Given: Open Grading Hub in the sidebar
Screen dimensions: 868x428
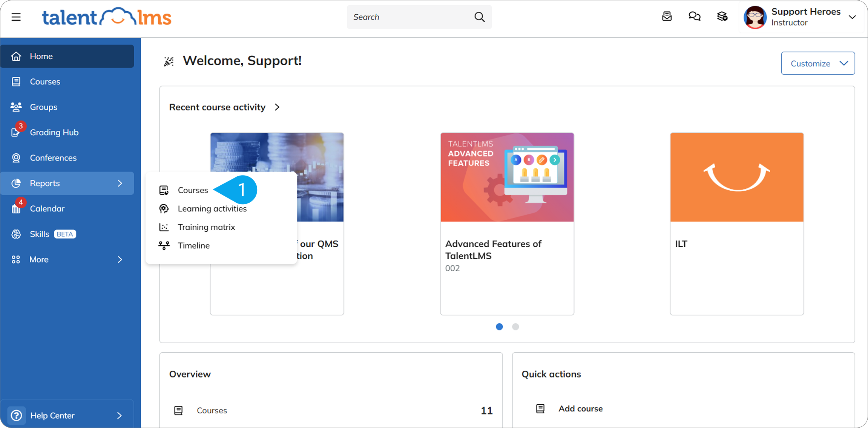Looking at the screenshot, I should [x=67, y=132].
